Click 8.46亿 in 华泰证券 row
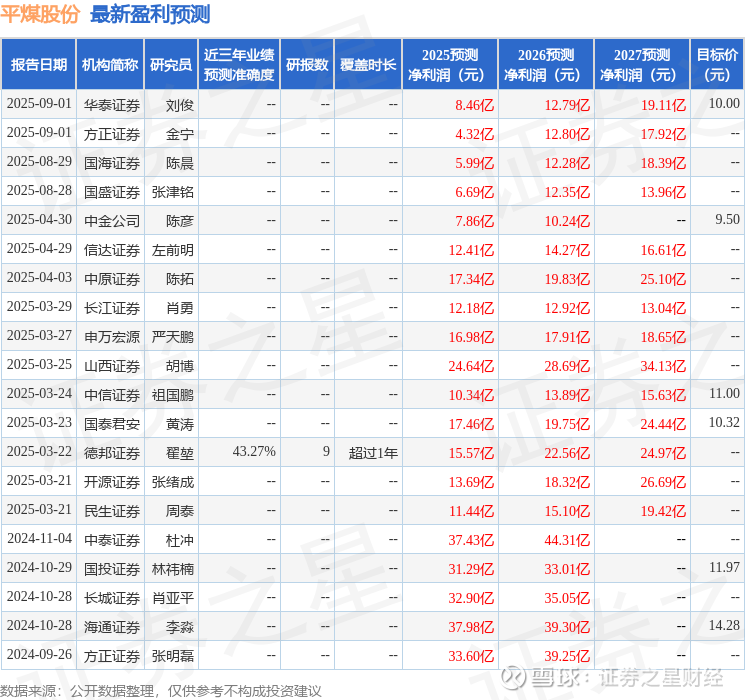This screenshot has width=745, height=700. point(475,105)
